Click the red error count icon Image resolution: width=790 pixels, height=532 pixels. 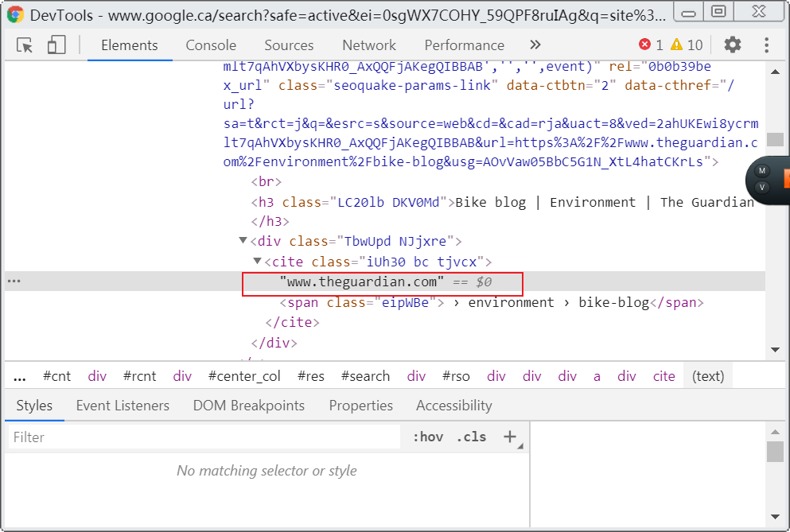[644, 45]
